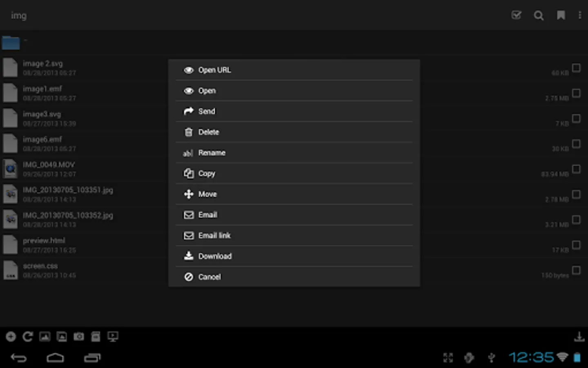
Task: Click the img folder title
Action: coord(19,16)
